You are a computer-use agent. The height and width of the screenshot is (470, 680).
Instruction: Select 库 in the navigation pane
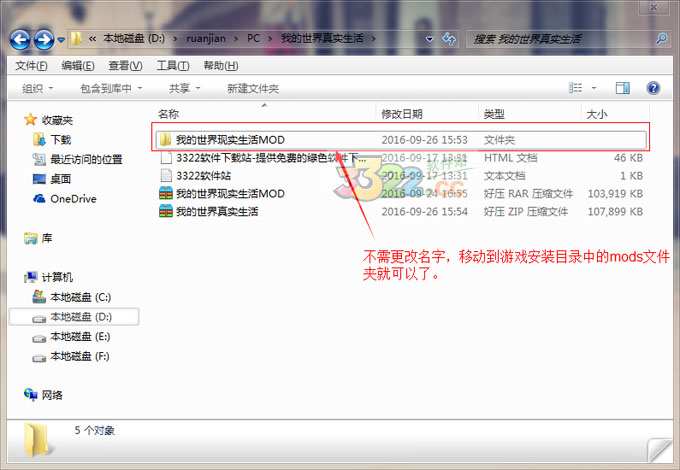coord(47,238)
